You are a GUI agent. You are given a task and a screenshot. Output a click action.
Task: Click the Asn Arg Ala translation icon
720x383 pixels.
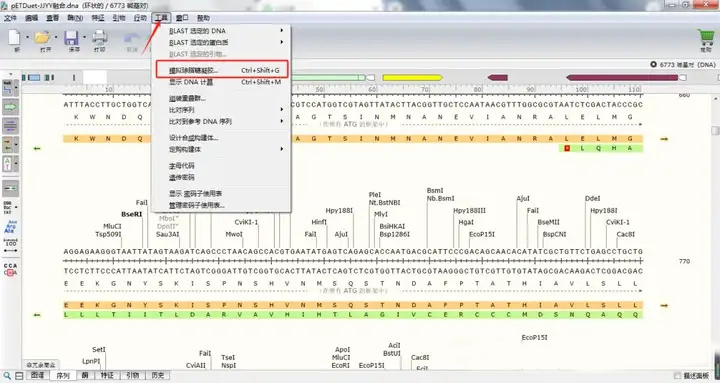(10, 226)
